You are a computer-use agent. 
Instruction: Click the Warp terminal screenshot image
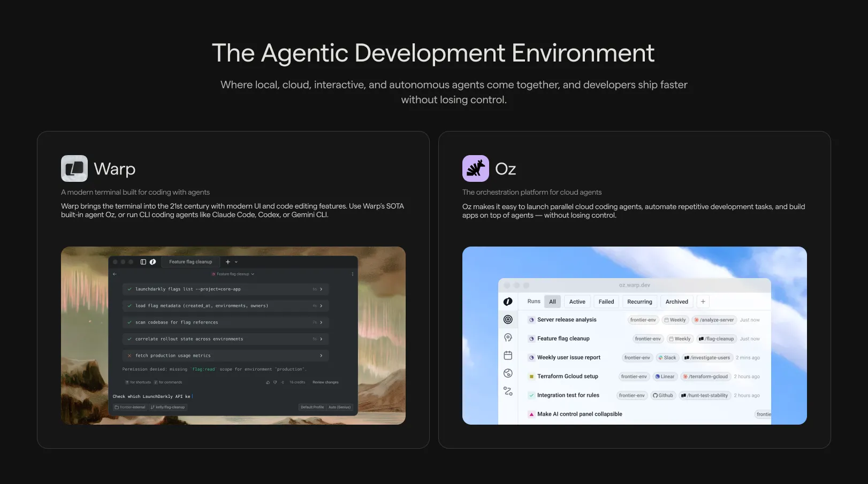tap(233, 335)
